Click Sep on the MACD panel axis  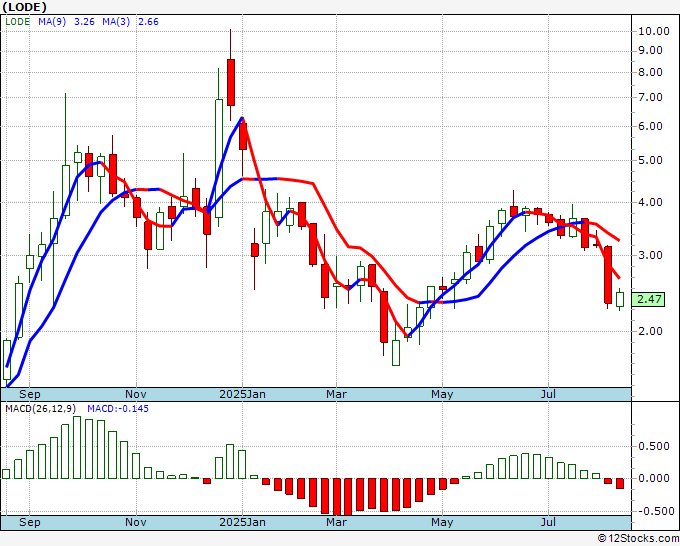click(29, 522)
